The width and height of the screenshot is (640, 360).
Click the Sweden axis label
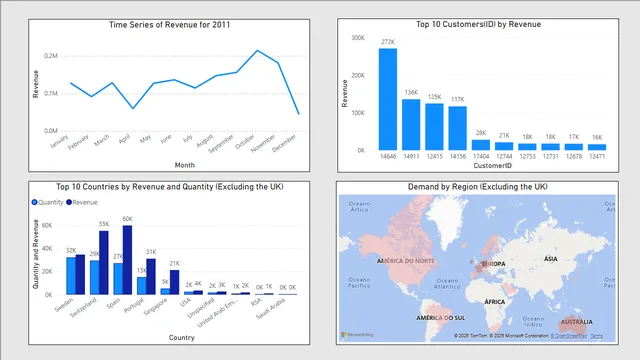pos(64,305)
